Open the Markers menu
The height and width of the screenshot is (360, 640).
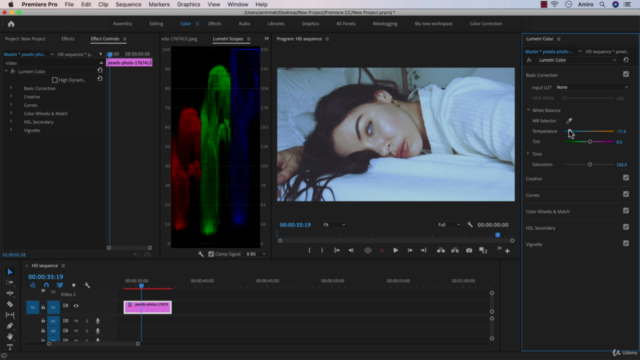(159, 4)
